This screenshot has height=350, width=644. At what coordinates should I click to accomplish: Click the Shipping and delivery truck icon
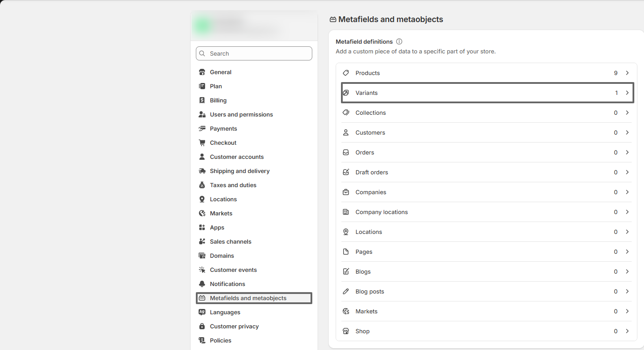[x=202, y=171]
